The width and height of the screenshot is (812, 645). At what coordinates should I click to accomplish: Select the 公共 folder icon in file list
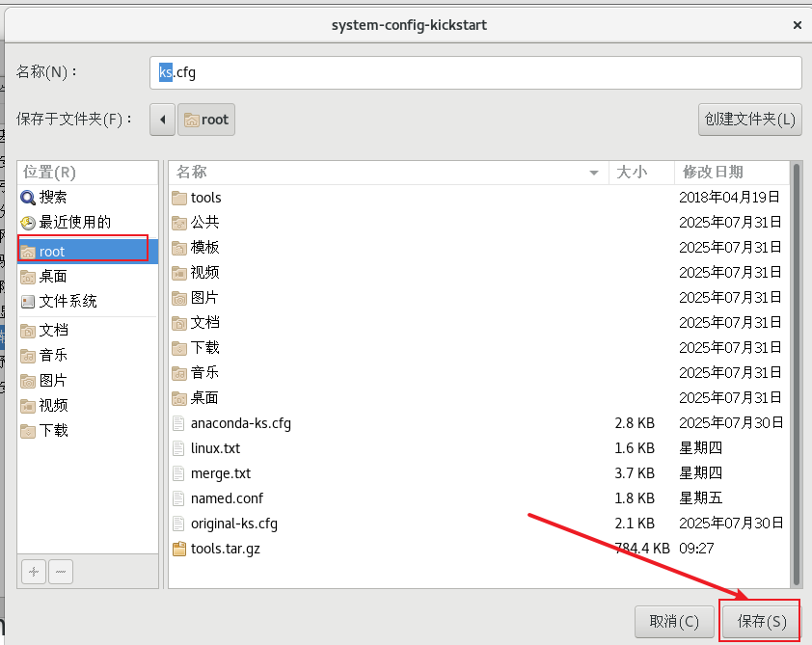[179, 223]
